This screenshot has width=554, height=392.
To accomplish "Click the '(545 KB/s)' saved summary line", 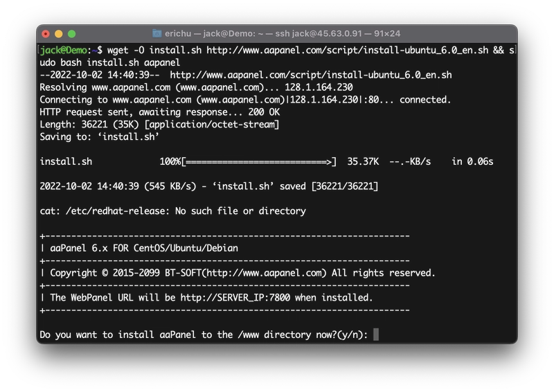I will [209, 186].
